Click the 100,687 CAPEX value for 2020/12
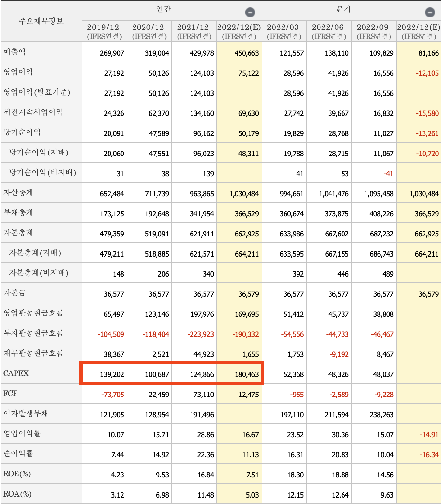Screen dimensions: 442x504 (x=157, y=374)
